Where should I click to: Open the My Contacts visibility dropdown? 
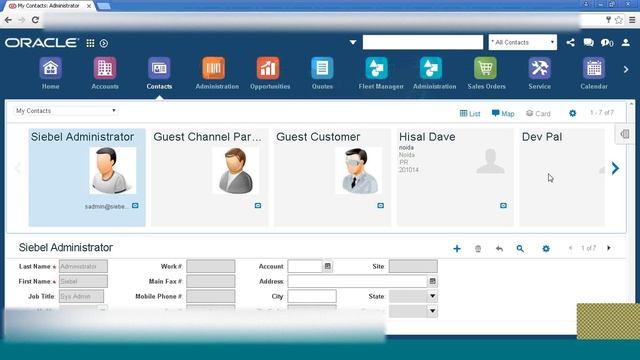click(66, 111)
